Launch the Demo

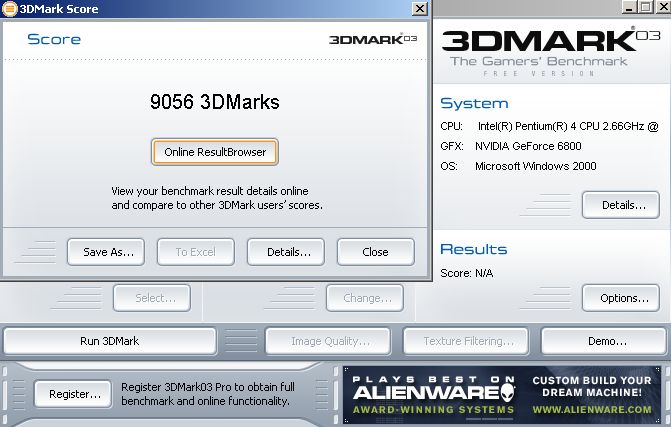pos(604,341)
